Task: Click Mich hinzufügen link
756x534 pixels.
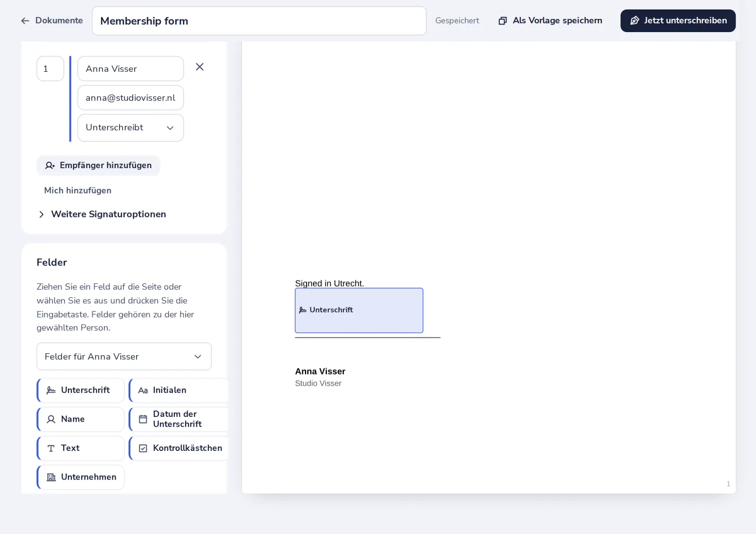Action: tap(78, 190)
